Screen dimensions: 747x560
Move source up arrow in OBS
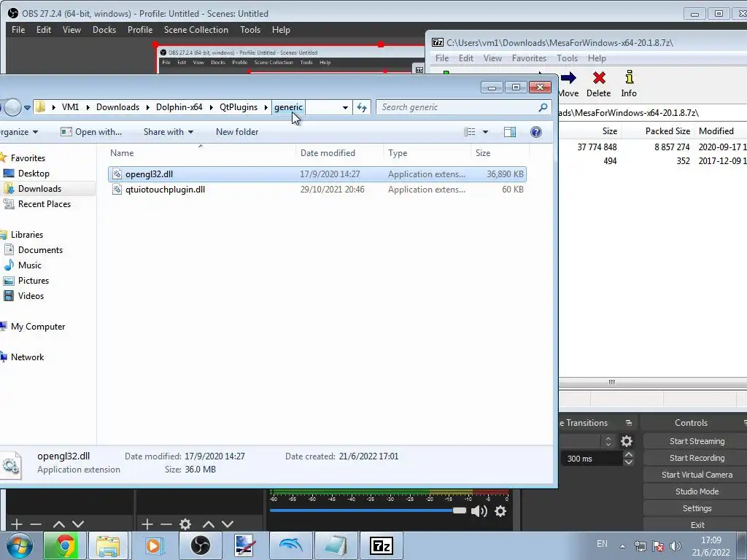(209, 524)
